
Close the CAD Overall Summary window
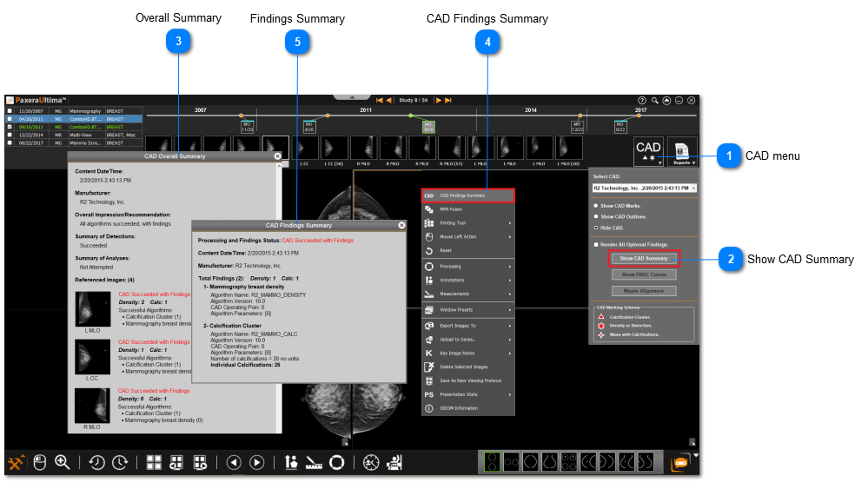click(277, 156)
